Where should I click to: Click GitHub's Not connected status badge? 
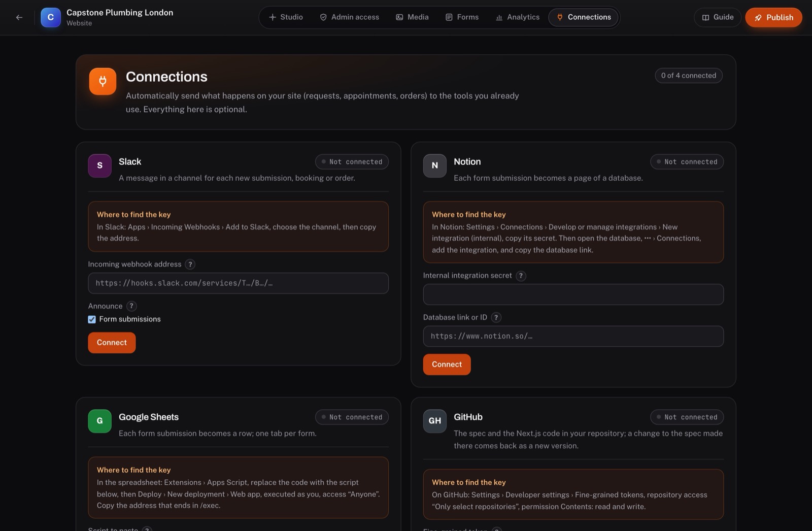pyautogui.click(x=687, y=417)
